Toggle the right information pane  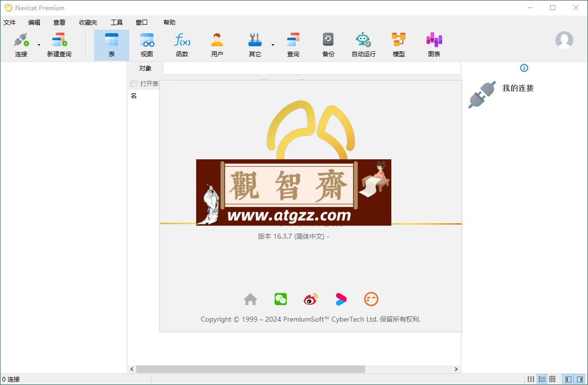pos(579,379)
